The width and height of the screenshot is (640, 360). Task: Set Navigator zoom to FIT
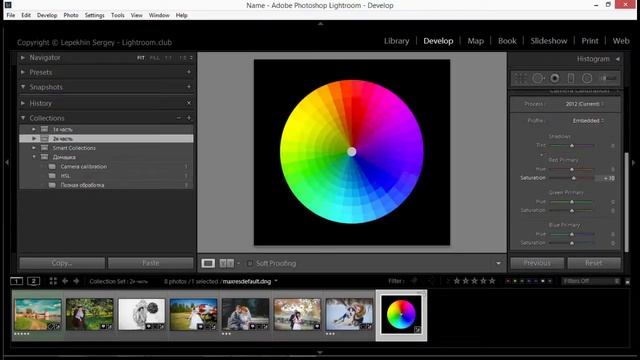(141, 58)
